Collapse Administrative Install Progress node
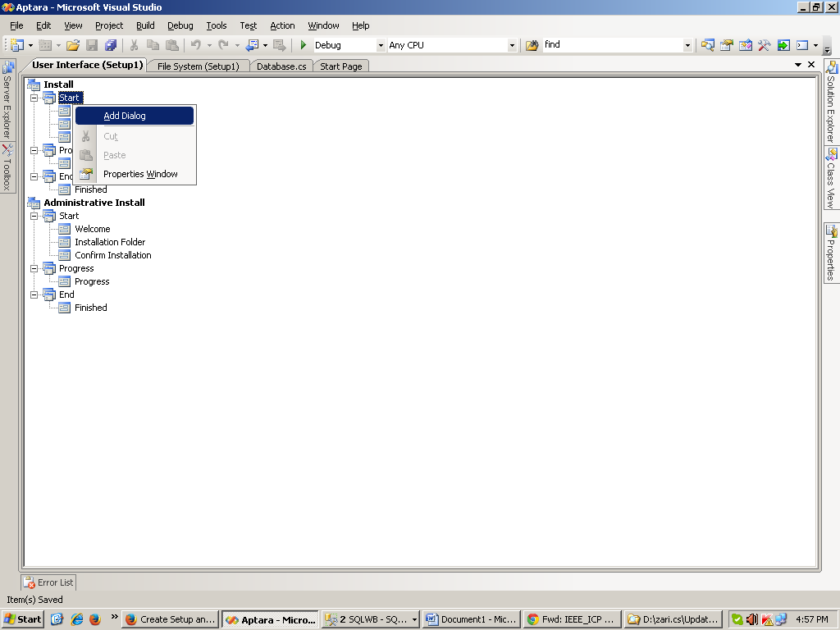 (x=34, y=268)
